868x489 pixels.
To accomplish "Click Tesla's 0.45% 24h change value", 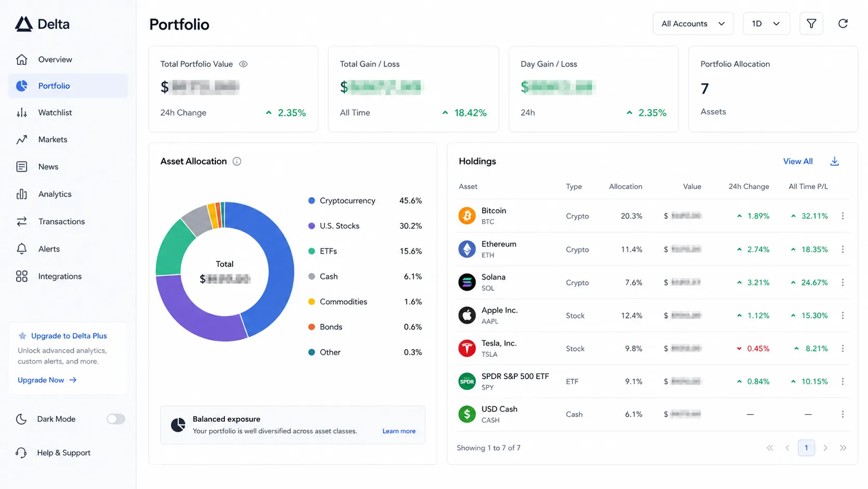I will [x=758, y=349].
